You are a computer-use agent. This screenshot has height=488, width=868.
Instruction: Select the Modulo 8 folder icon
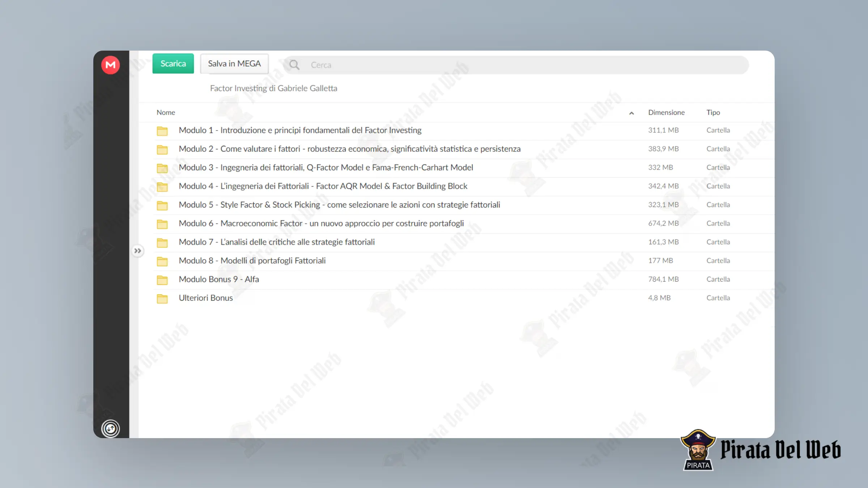coord(162,261)
